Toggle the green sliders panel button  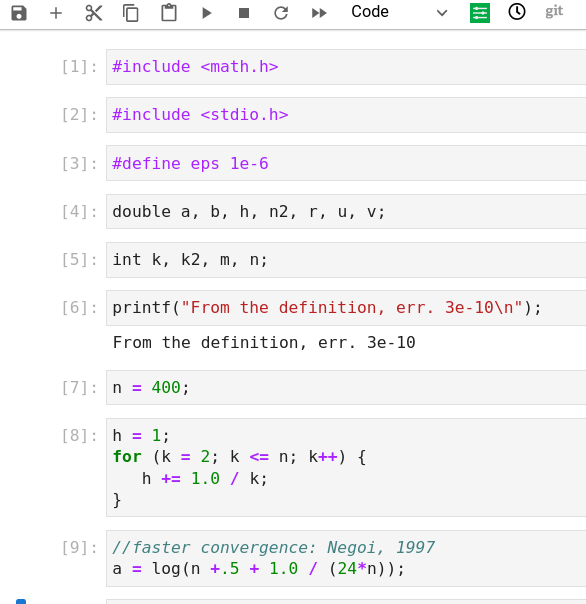[480, 13]
